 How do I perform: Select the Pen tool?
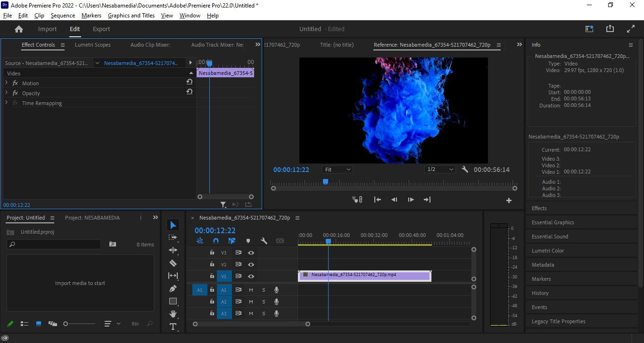pyautogui.click(x=173, y=288)
